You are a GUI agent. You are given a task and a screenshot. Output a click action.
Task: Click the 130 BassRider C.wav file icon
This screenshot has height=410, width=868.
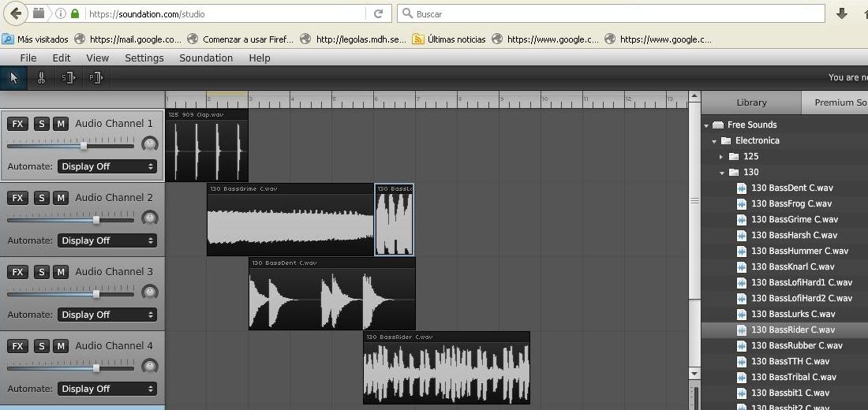pyautogui.click(x=742, y=330)
